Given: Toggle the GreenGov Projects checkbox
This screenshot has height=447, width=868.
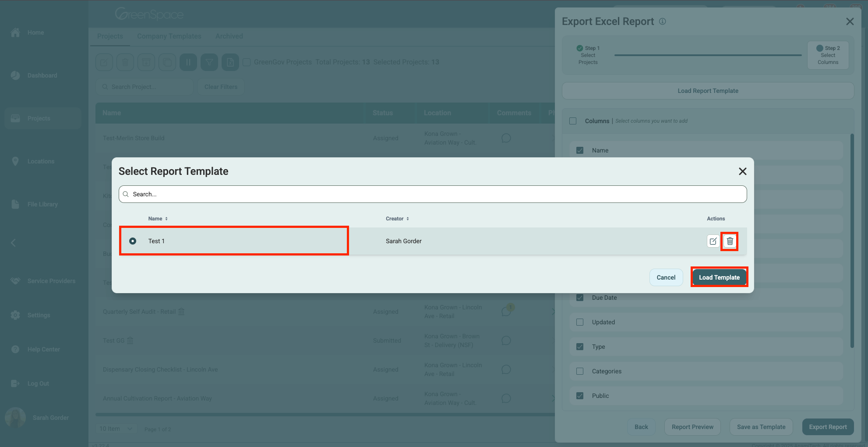Looking at the screenshot, I should [247, 62].
